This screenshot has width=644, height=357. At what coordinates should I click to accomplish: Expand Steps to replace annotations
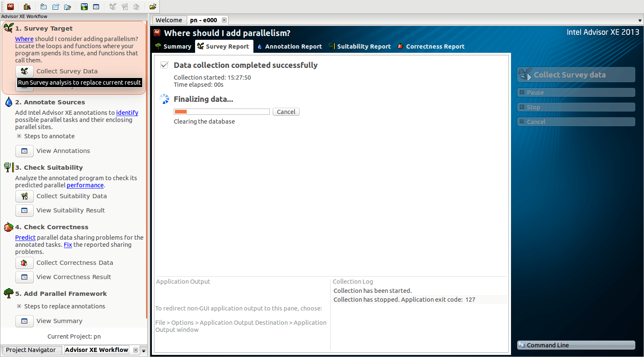coord(19,306)
